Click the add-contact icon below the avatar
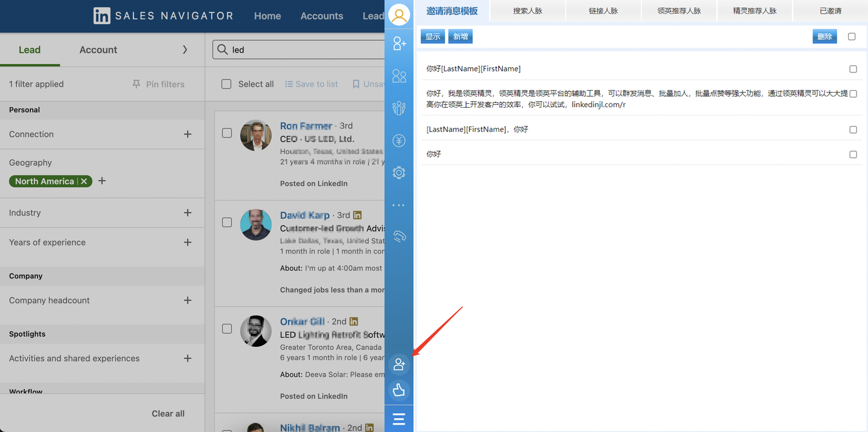The height and width of the screenshot is (432, 868). point(399,44)
